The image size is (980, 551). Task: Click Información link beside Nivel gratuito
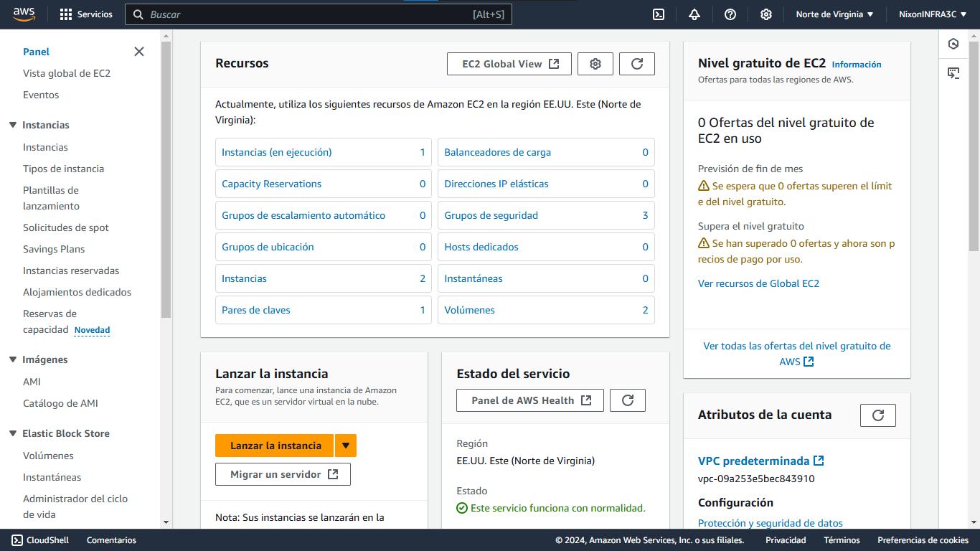tap(857, 65)
